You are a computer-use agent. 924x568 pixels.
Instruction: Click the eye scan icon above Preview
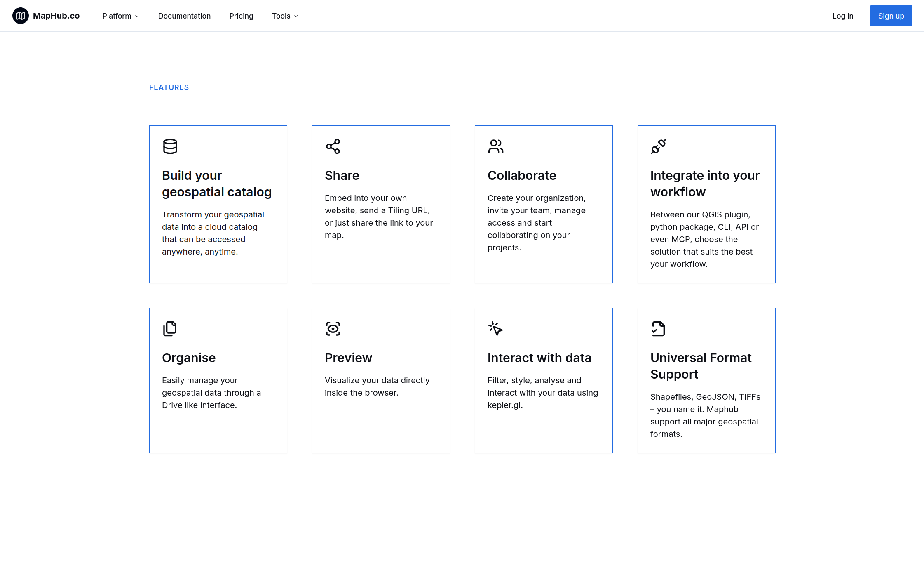click(x=333, y=329)
